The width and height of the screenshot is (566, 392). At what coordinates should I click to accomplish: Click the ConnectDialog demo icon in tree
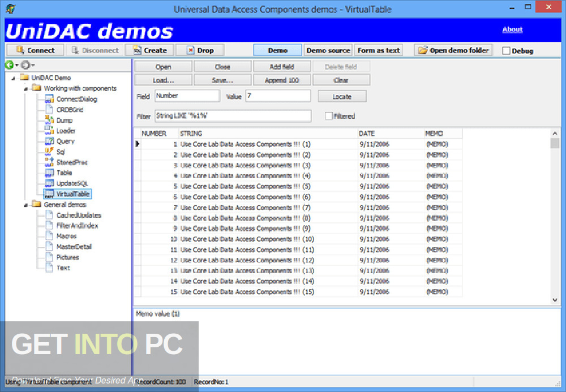click(49, 99)
